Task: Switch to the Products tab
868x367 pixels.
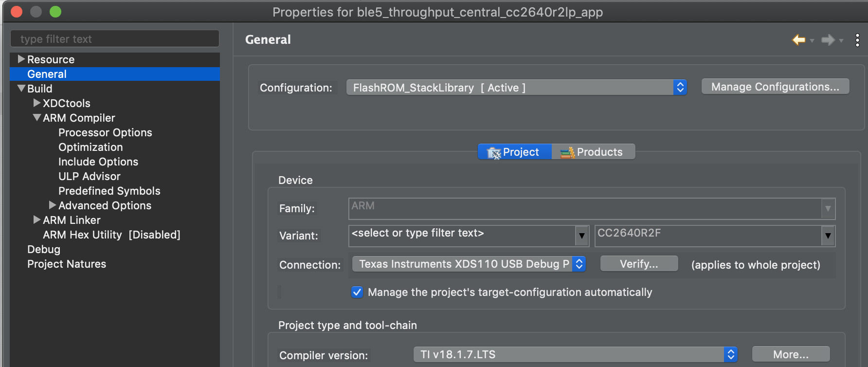Action: [593, 152]
